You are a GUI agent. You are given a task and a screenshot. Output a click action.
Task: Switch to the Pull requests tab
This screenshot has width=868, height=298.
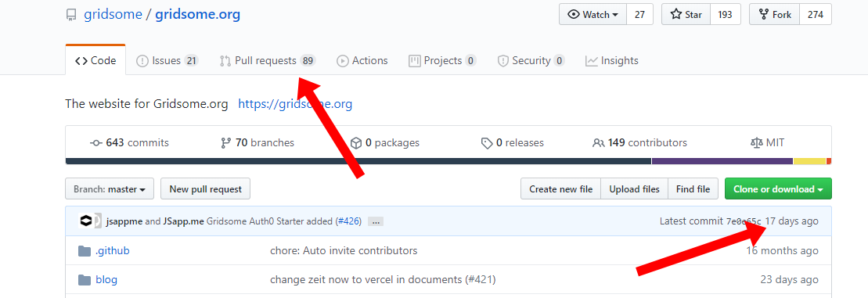268,61
